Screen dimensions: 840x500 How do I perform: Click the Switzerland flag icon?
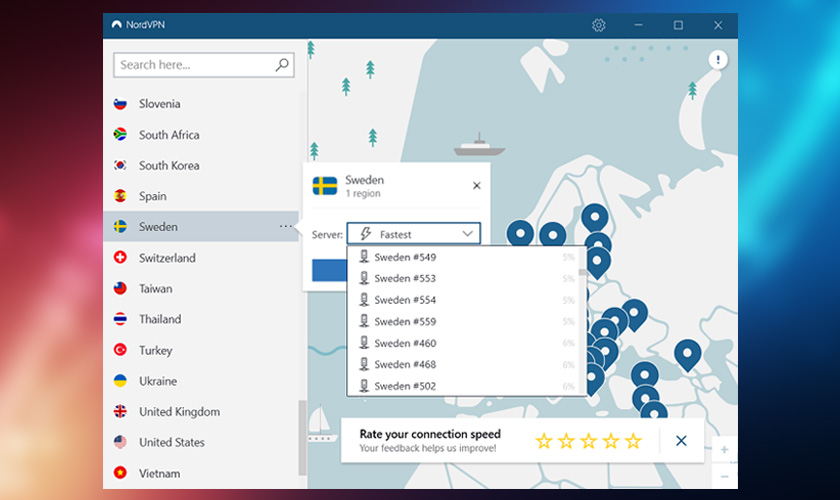120,257
